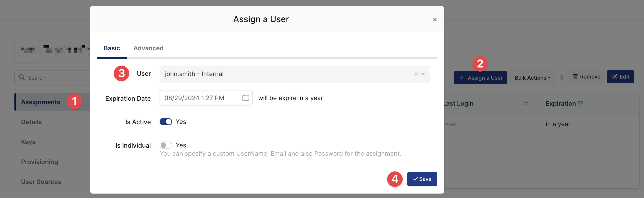Image resolution: width=644 pixels, height=198 pixels.
Task: Clear the selected user with the X icon
Action: pos(416,74)
